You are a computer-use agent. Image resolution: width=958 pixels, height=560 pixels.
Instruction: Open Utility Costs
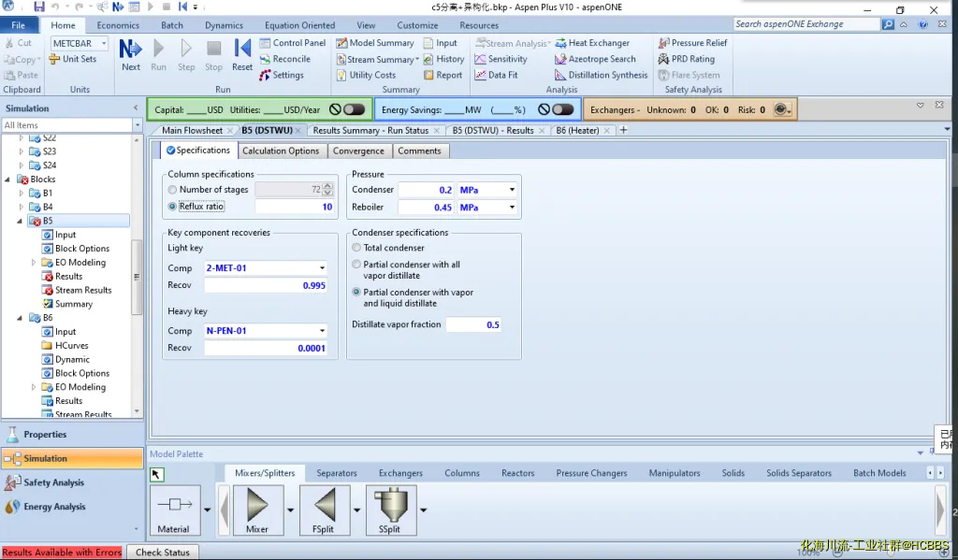(366, 75)
